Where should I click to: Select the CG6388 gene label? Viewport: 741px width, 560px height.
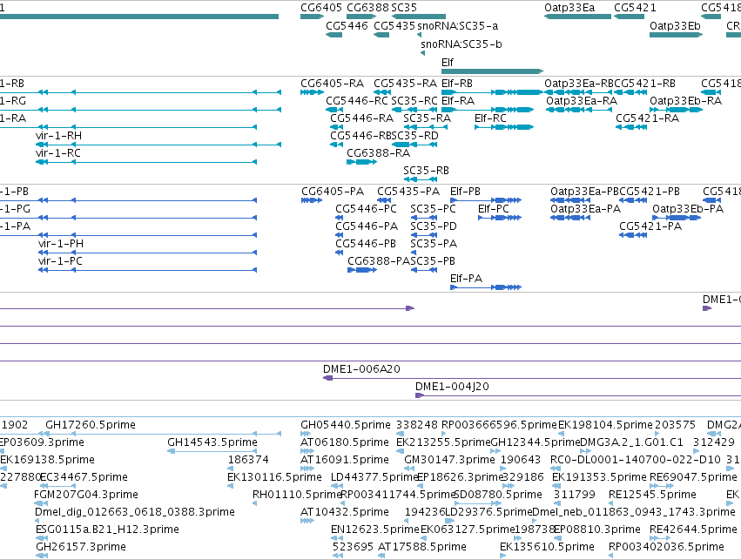367,8
